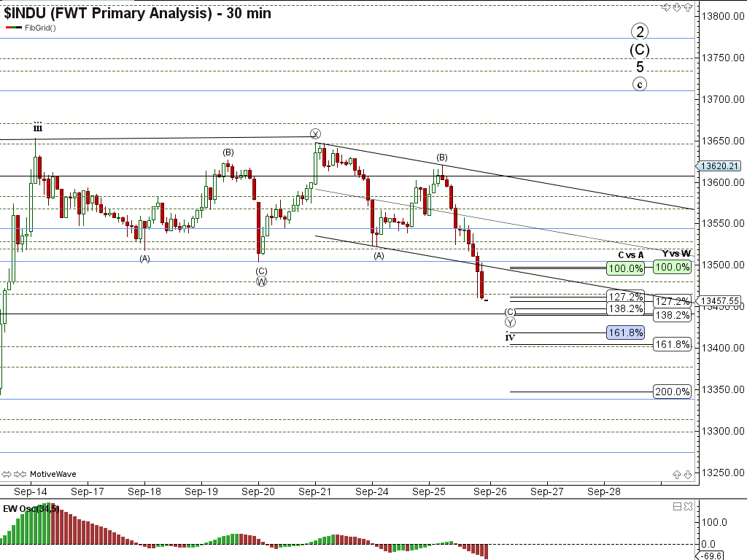This screenshot has width=747, height=560.
Task: Click the horizontal compress arrows icon near MotiveWave
Action: pyautogui.click(x=20, y=474)
